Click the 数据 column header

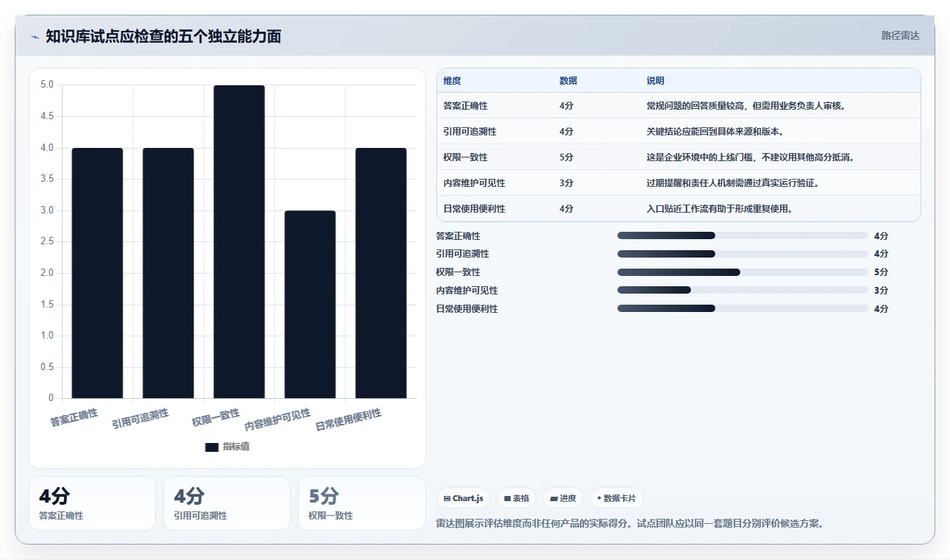(568, 81)
